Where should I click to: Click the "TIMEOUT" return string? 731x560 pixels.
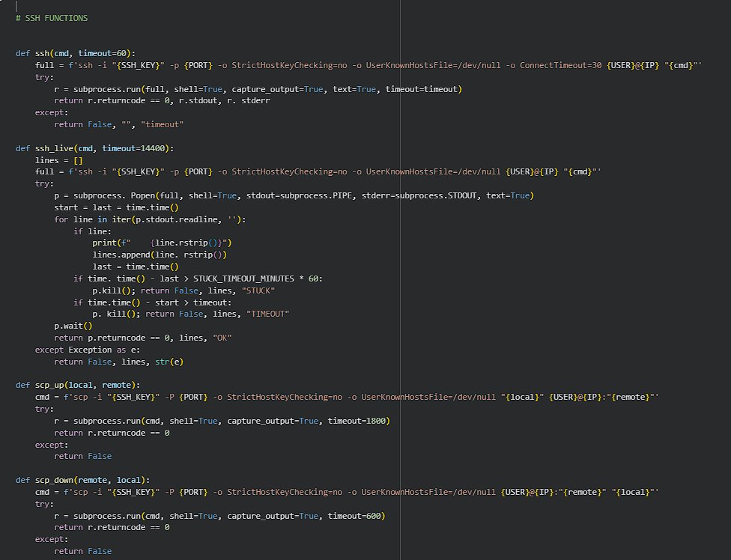pos(267,314)
